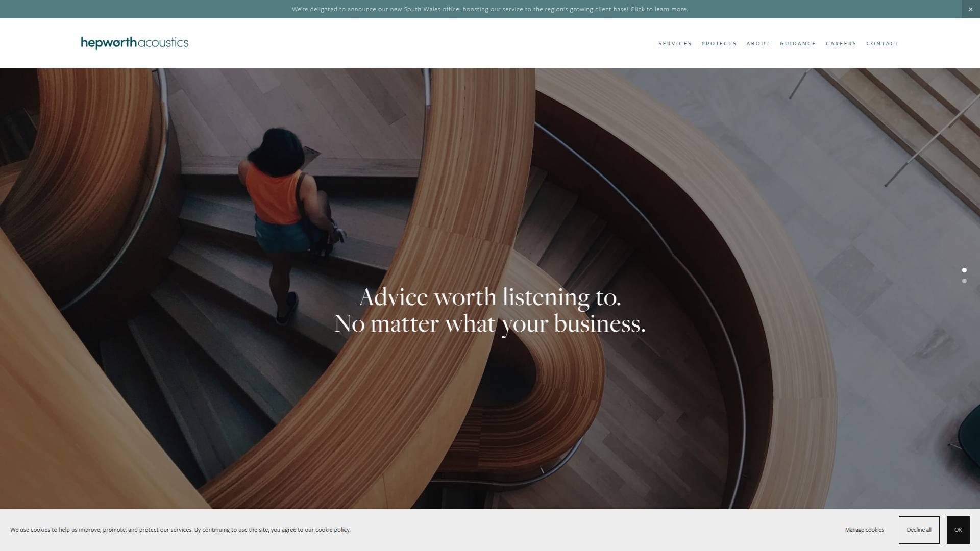980x551 pixels.
Task: Click the hero headline text
Action: [x=489, y=297]
